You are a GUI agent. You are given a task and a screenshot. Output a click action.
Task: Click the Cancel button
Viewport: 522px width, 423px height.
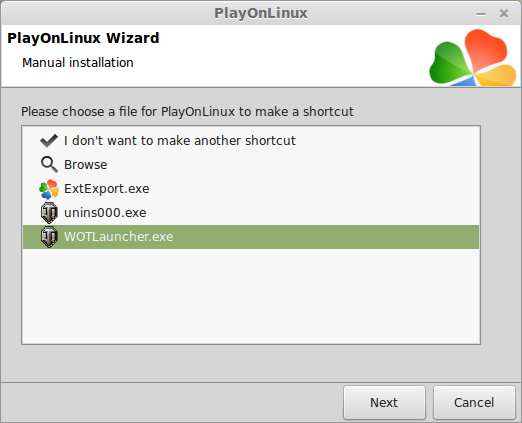[x=474, y=403]
